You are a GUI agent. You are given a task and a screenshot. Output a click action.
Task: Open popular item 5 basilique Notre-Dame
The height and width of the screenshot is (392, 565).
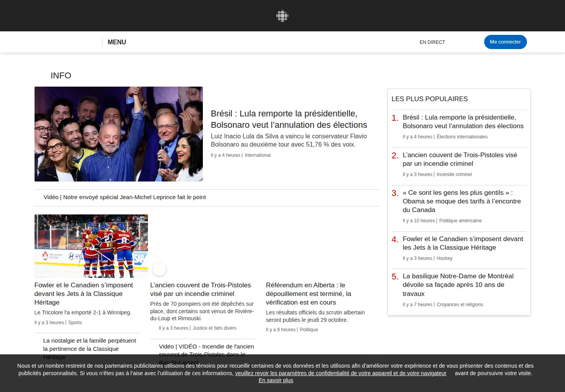click(458, 285)
